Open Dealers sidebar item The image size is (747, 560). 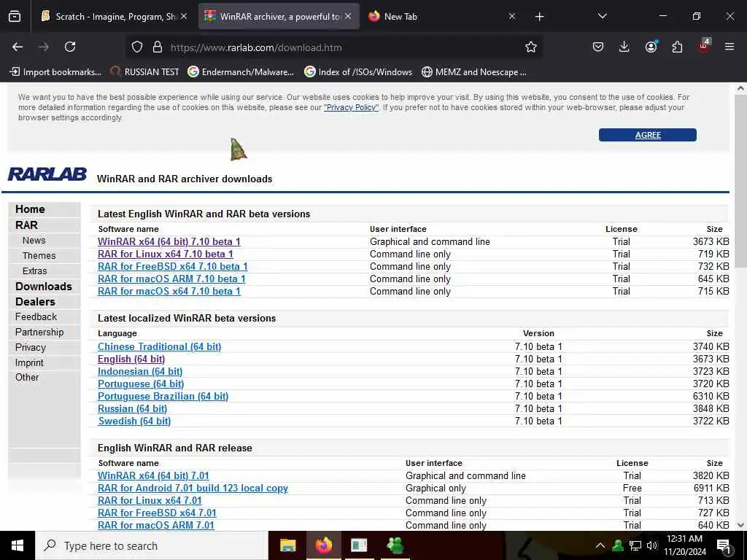click(35, 302)
